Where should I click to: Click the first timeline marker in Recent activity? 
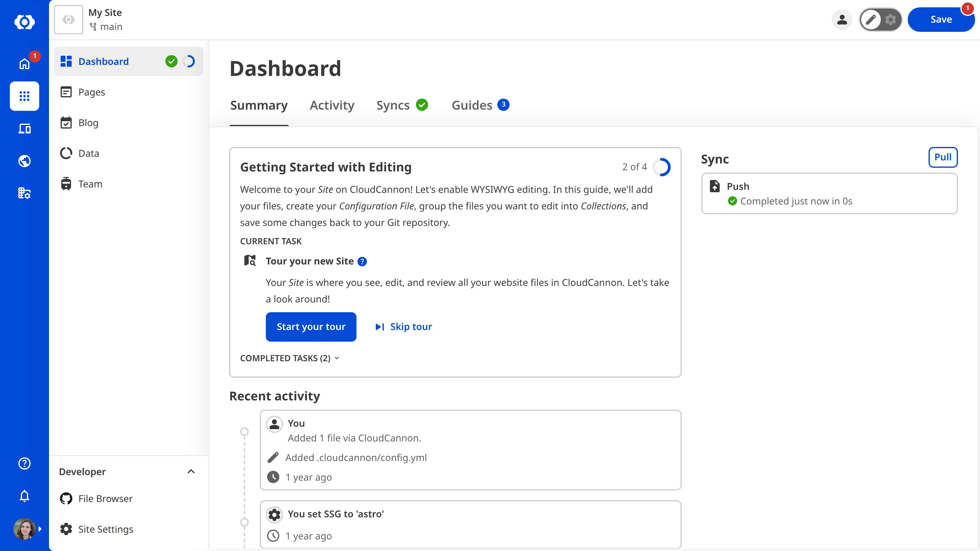click(x=244, y=432)
